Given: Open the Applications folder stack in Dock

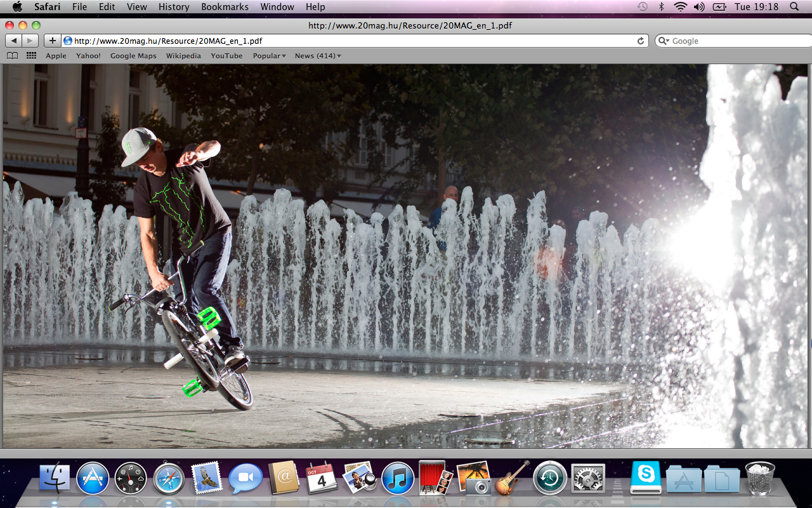Looking at the screenshot, I should 684,479.
